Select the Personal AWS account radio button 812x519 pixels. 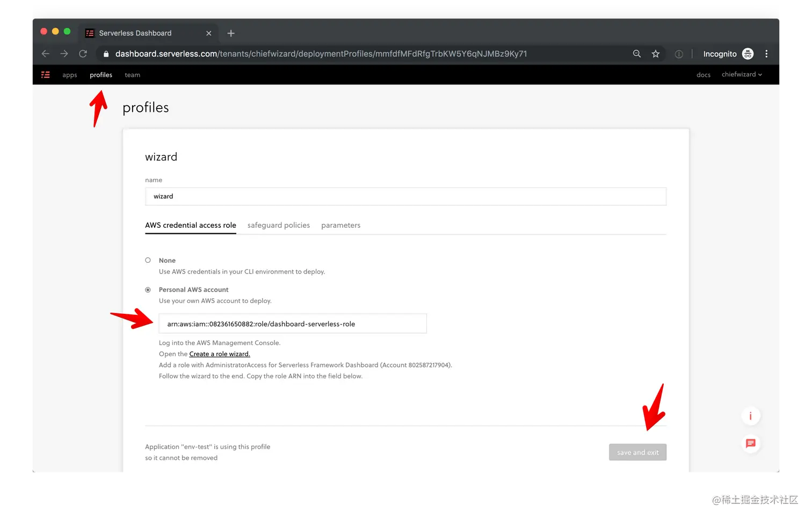pos(148,290)
